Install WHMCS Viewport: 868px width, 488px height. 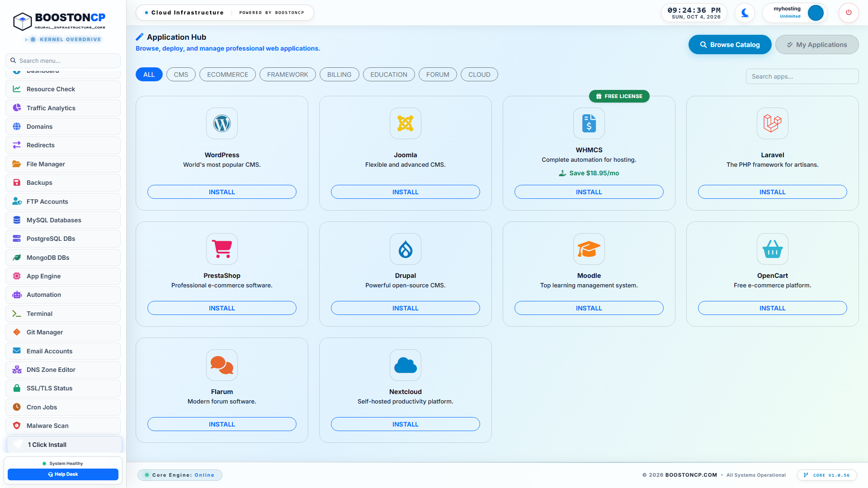click(589, 192)
